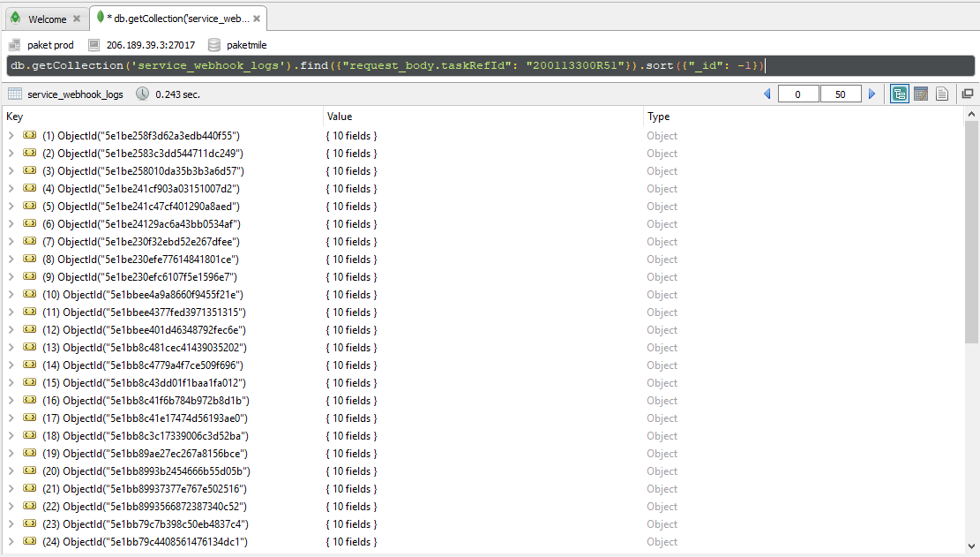Click the paket prod connection icon

(15, 45)
